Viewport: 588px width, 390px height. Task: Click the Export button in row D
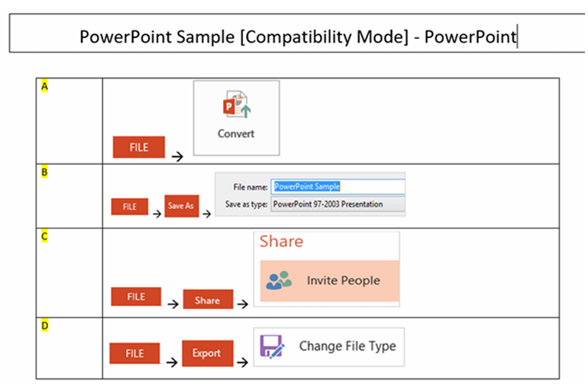click(x=206, y=353)
